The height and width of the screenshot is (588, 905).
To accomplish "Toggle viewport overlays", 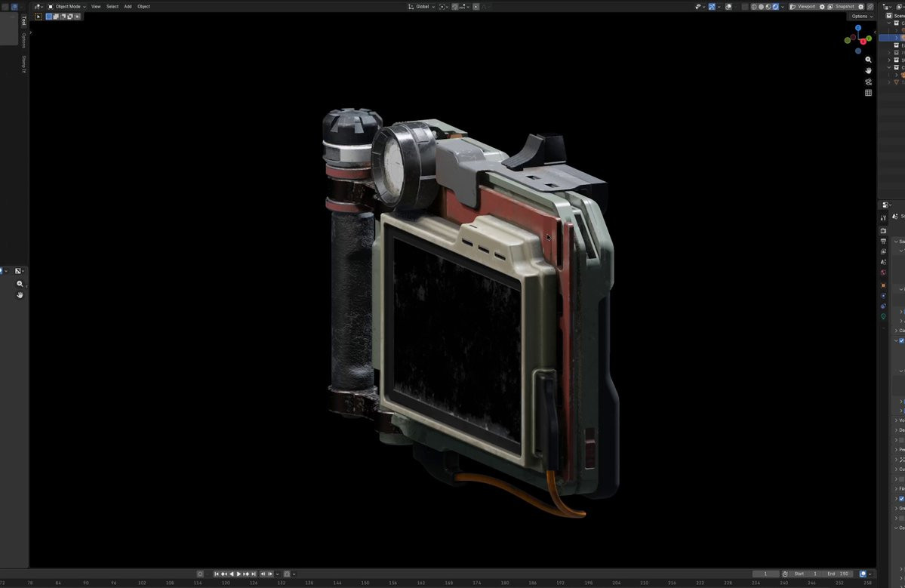I will click(x=728, y=6).
